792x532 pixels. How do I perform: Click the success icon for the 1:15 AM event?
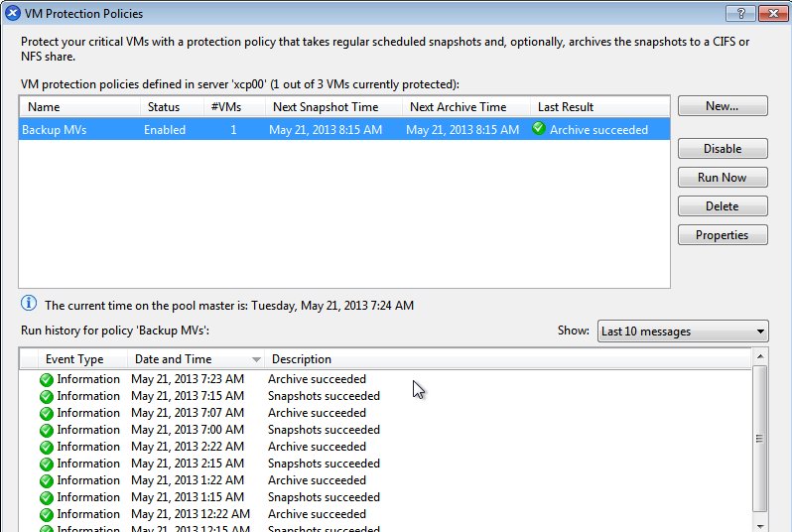pos(47,497)
